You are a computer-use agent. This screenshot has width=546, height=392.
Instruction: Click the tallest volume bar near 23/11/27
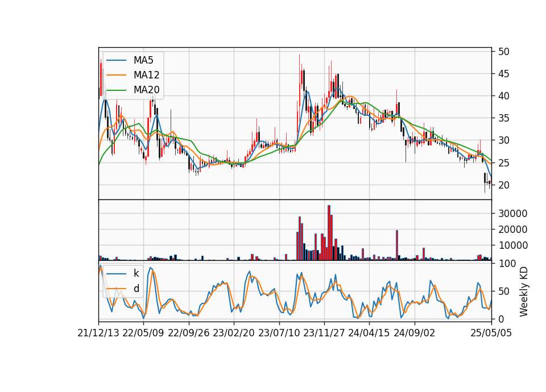click(x=329, y=233)
